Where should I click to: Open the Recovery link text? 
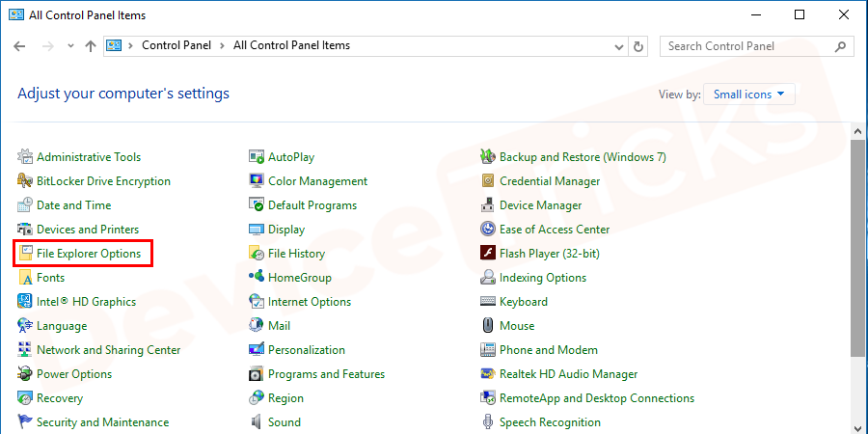point(60,398)
